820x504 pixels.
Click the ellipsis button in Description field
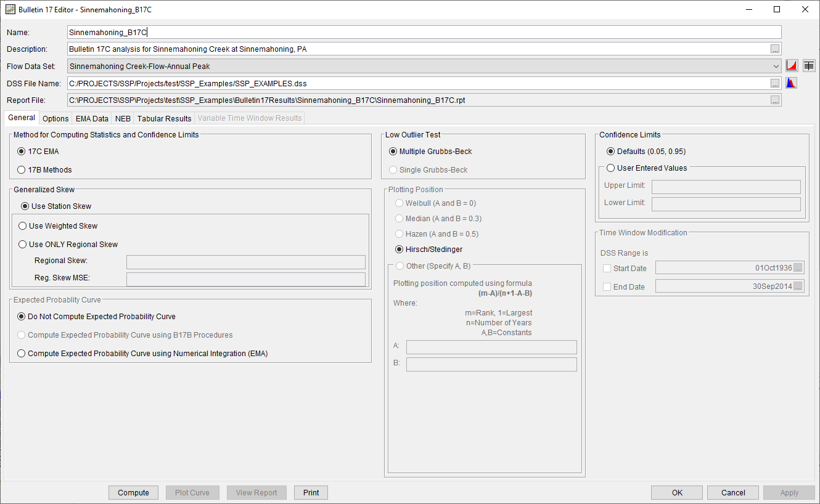pyautogui.click(x=775, y=49)
